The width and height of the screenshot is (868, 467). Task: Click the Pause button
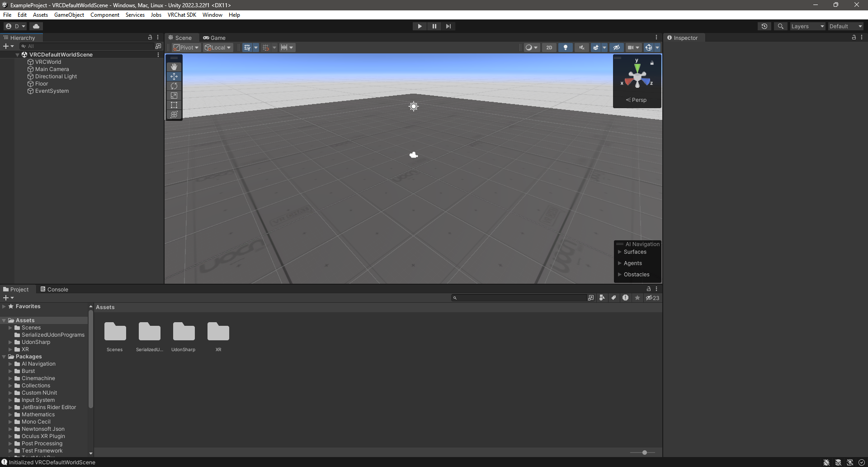(434, 26)
